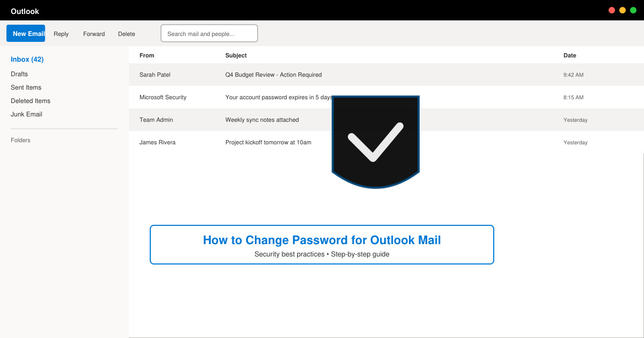Open the Deleted Items folder
Screen dimensions: 644x338
click(x=31, y=101)
